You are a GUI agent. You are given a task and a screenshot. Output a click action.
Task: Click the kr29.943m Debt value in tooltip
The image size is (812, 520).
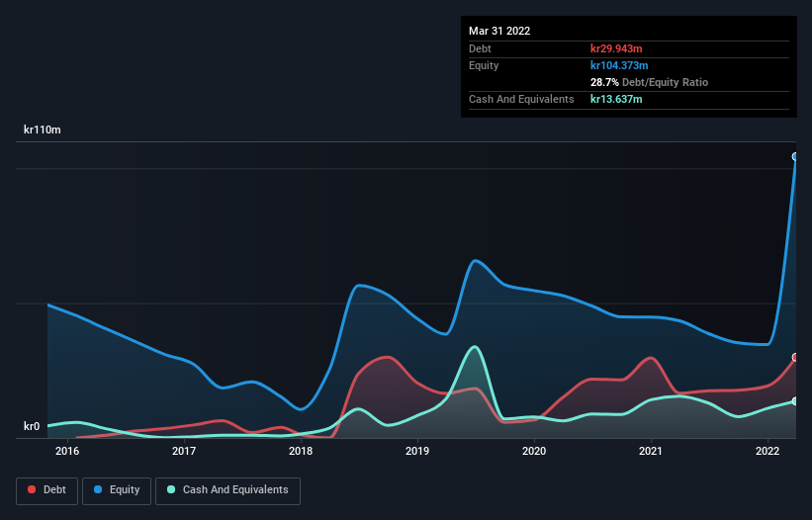coord(616,48)
